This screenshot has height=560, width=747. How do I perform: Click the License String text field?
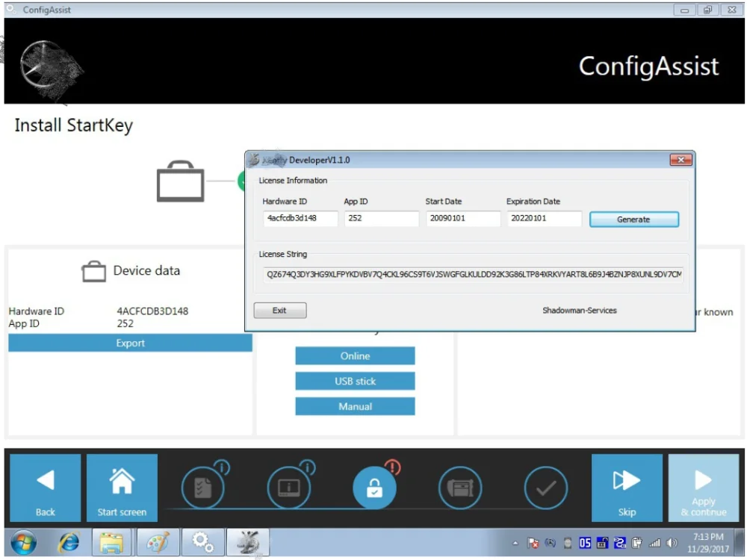(x=473, y=274)
